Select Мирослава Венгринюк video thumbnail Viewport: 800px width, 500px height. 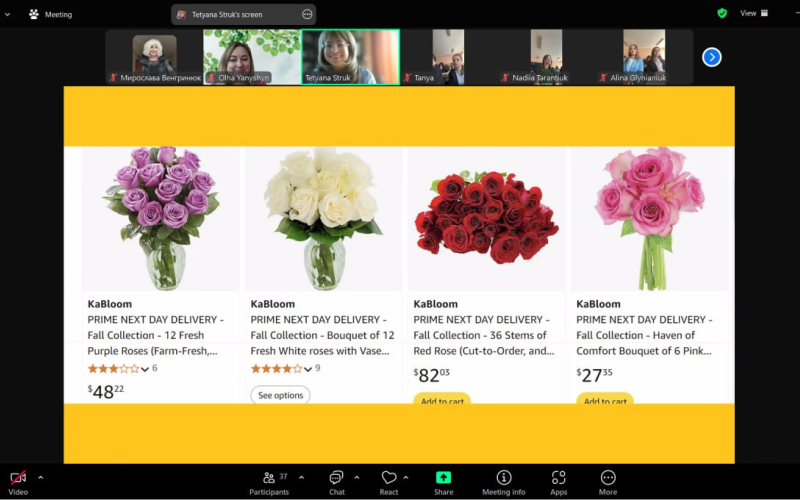pyautogui.click(x=155, y=57)
